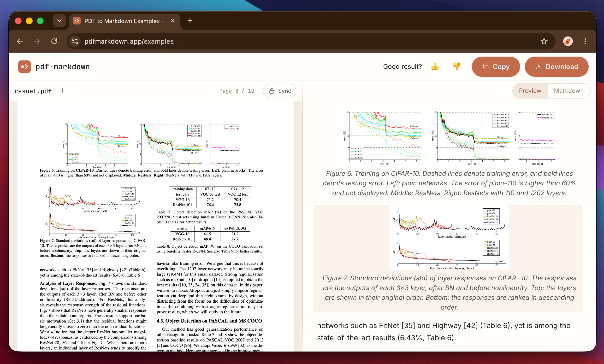Click the page number 8 indicator

[237, 91]
